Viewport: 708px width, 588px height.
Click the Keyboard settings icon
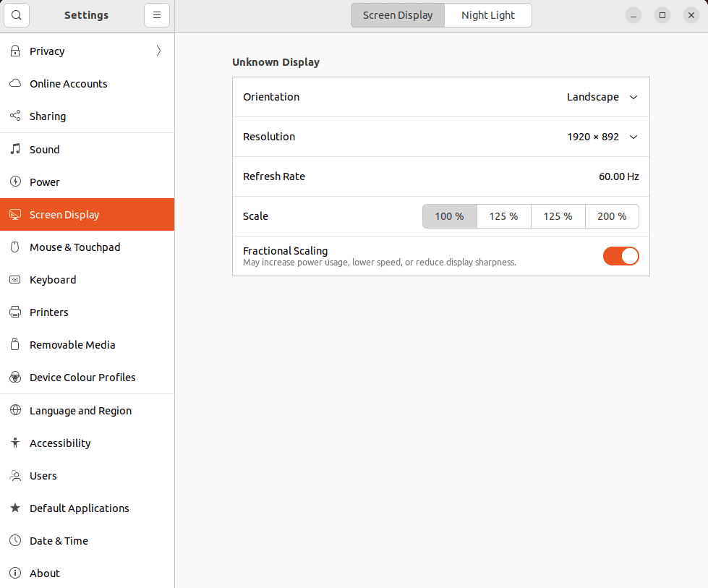click(14, 279)
